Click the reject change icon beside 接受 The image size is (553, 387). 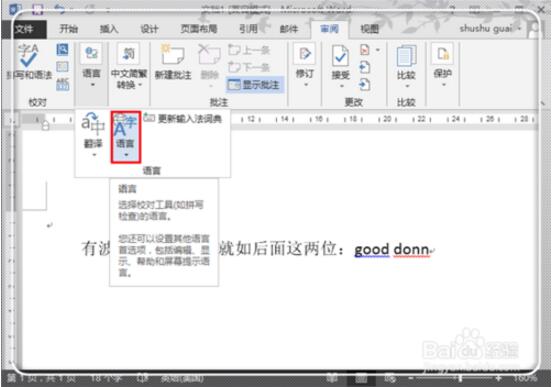[x=365, y=50]
